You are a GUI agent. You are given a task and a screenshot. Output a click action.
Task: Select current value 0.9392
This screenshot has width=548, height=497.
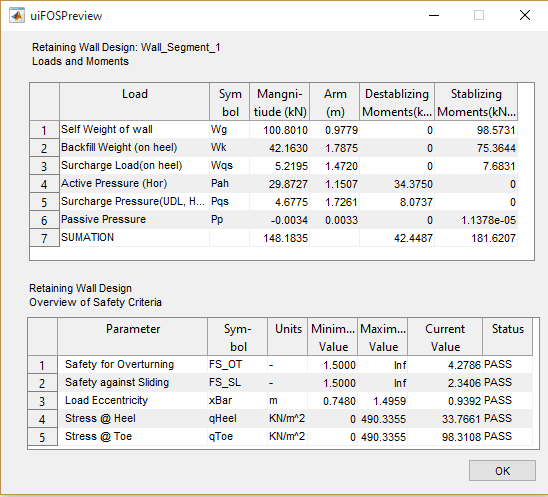pos(445,401)
